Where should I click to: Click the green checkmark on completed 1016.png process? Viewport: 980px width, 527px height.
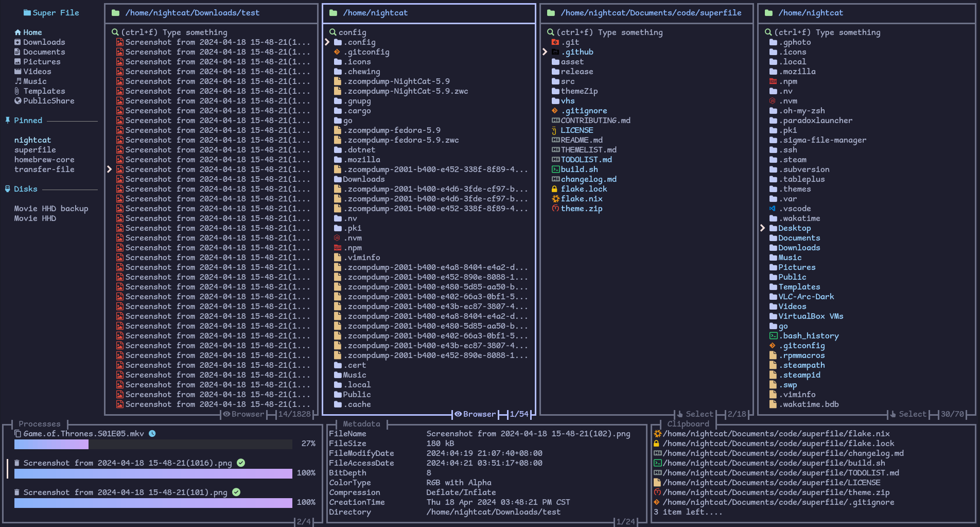pyautogui.click(x=240, y=463)
